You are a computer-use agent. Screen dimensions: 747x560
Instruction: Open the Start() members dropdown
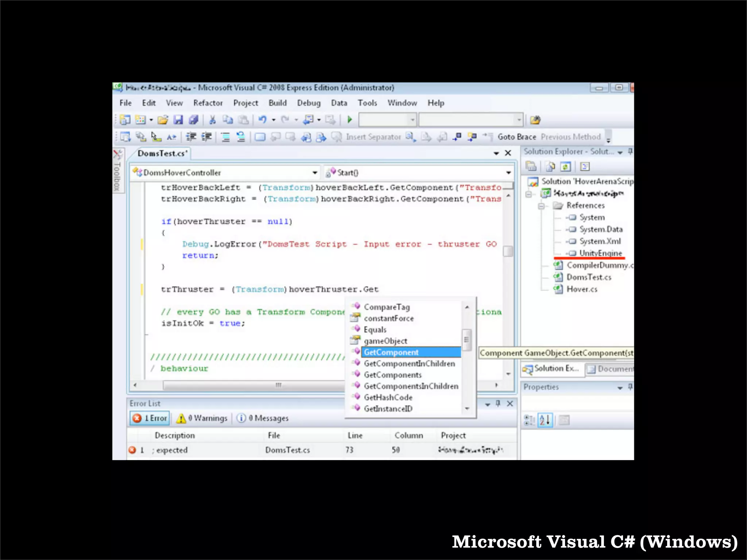coord(509,173)
